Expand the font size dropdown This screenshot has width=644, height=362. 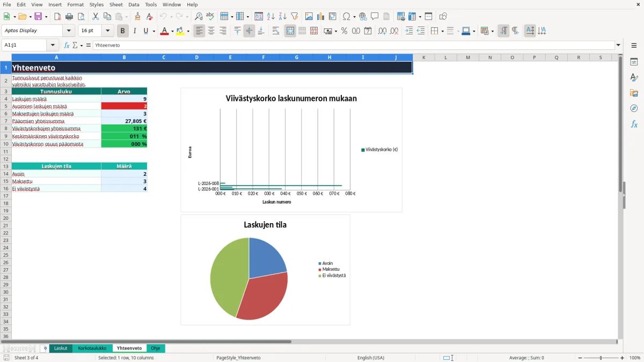(x=108, y=31)
